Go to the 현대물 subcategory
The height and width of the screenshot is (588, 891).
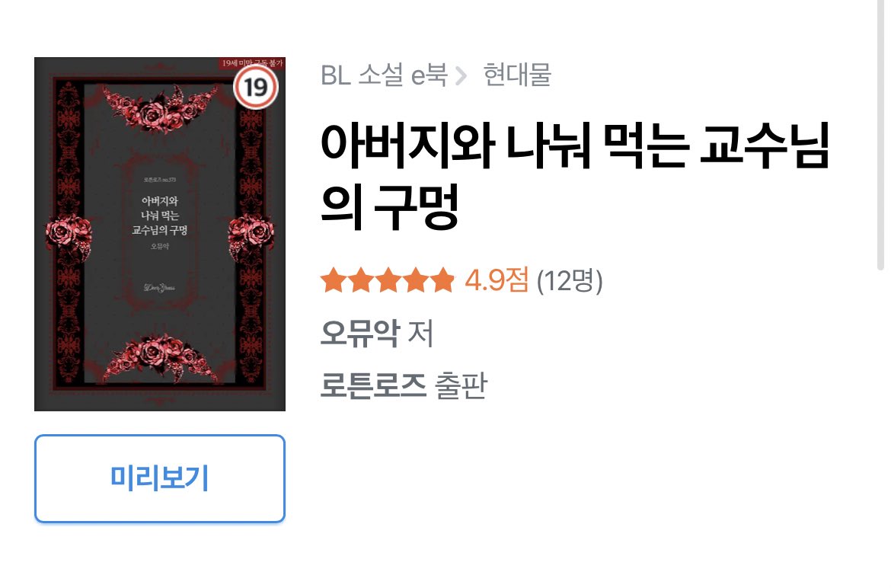517,75
